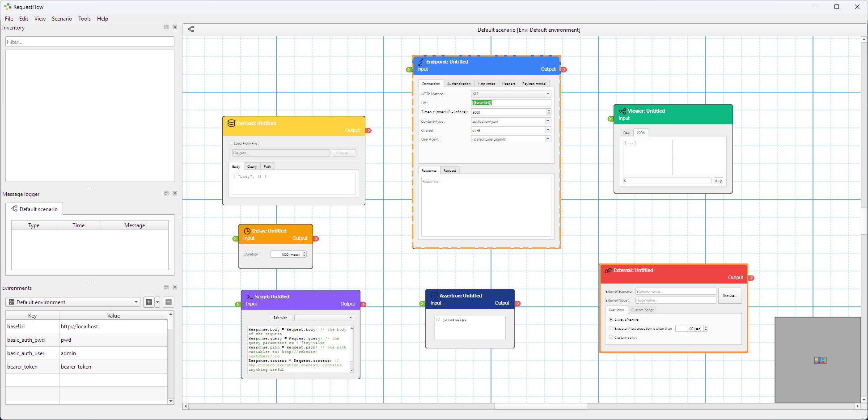Open the Scenario menu
The height and width of the screenshot is (420, 868).
62,19
